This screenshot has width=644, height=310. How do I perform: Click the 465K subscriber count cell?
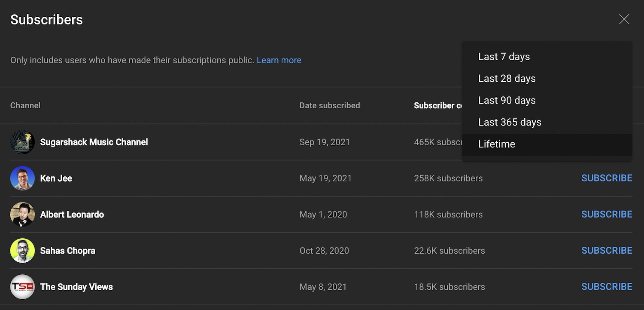437,142
